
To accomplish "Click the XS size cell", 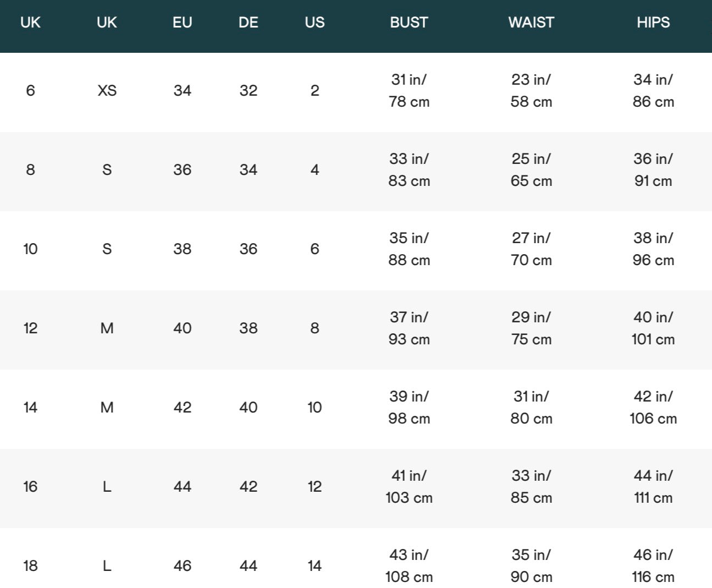I will [x=107, y=91].
